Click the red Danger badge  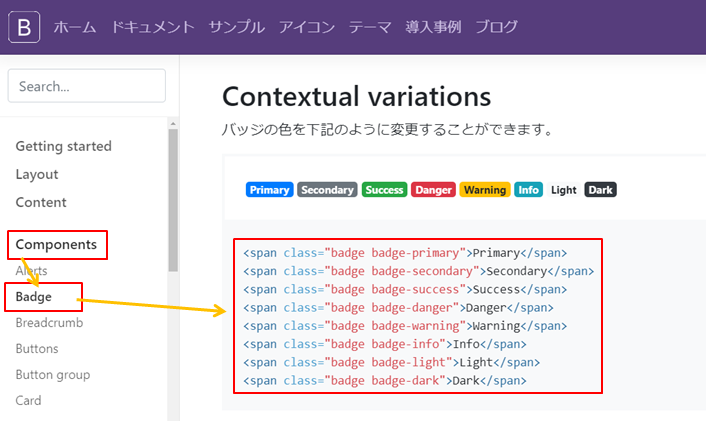click(x=433, y=190)
